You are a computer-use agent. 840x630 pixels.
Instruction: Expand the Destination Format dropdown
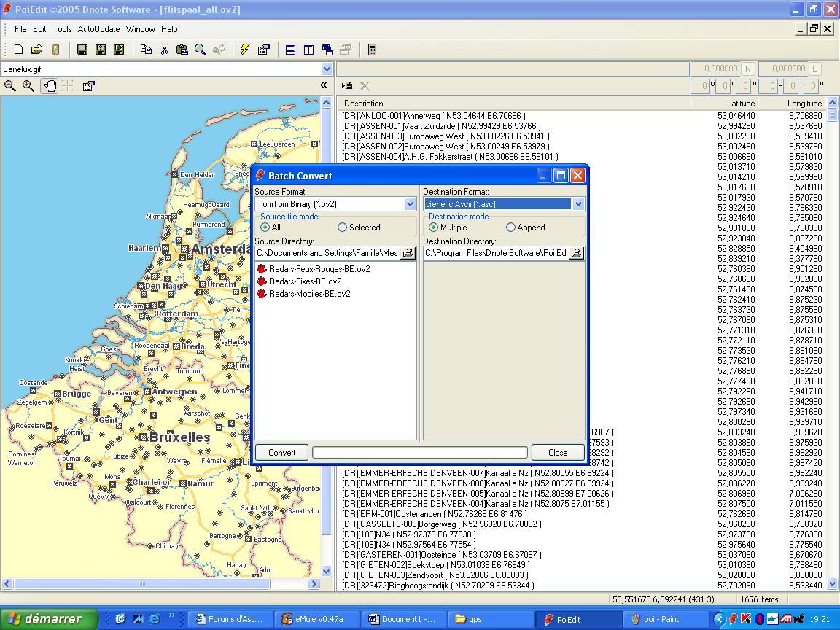(578, 204)
